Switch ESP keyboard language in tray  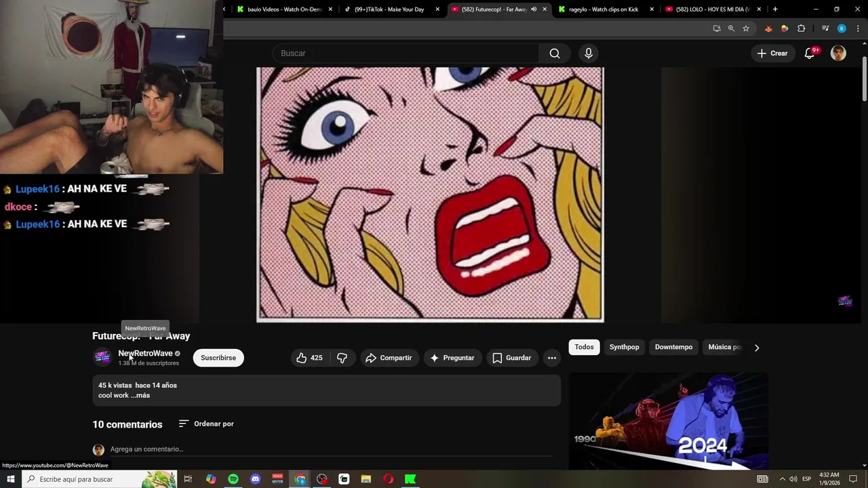coord(807,479)
